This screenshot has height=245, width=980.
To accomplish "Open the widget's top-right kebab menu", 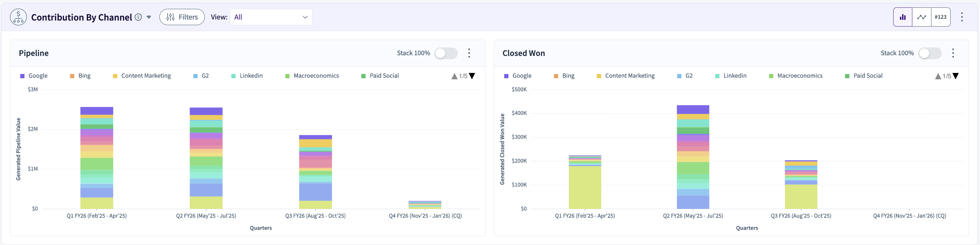I will 962,17.
